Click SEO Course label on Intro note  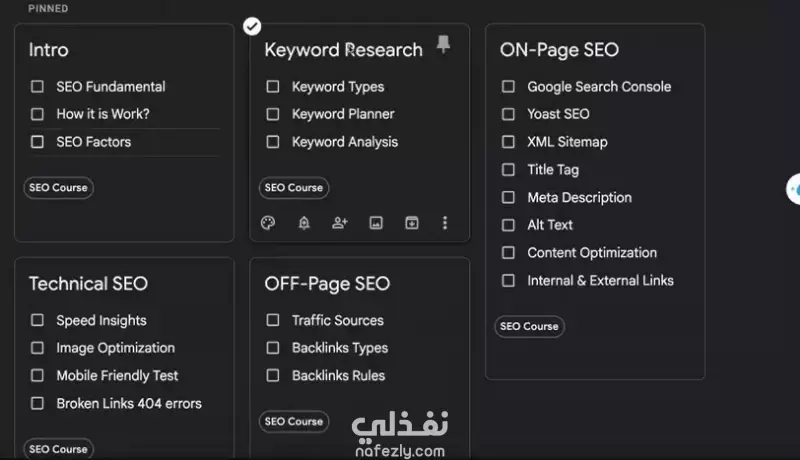[58, 188]
